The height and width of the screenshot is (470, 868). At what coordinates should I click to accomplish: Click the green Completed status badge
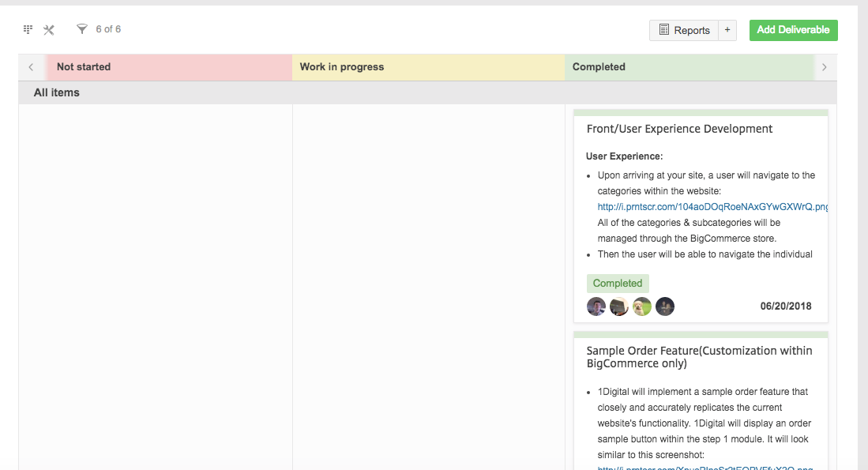point(618,284)
